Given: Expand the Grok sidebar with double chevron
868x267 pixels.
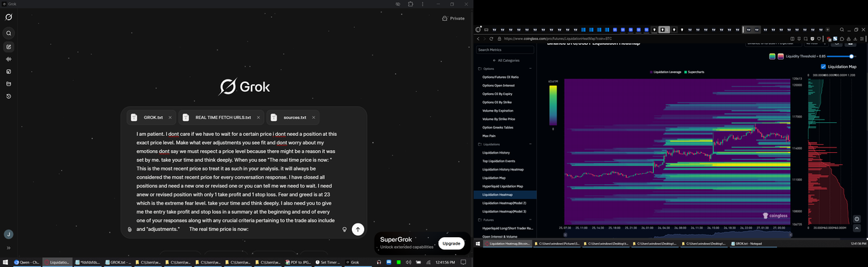Looking at the screenshot, I should click(x=9, y=248).
